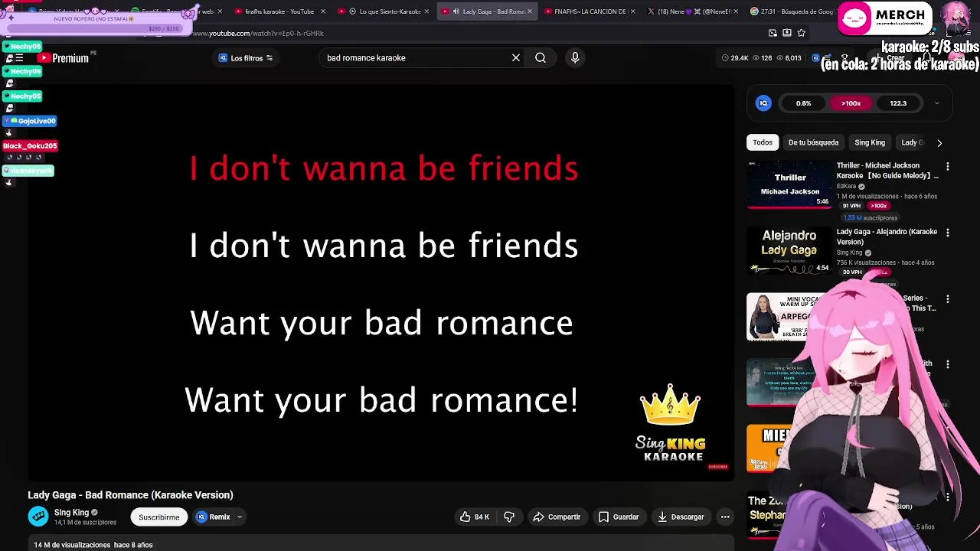Expand the sidebar stats chevron
The image size is (980, 551).
pos(936,103)
